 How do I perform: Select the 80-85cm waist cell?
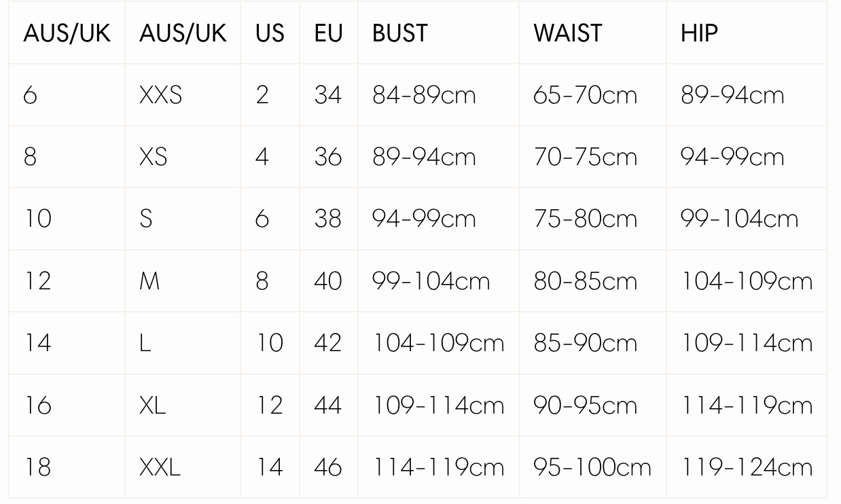tap(585, 281)
